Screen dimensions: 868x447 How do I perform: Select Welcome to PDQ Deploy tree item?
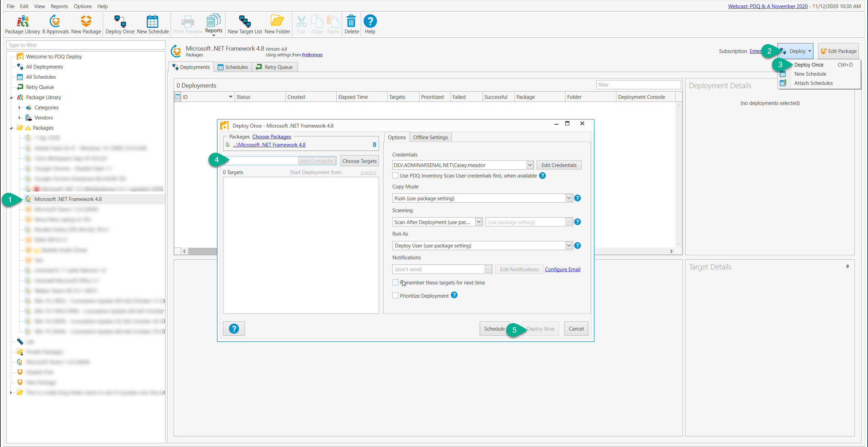tap(54, 57)
